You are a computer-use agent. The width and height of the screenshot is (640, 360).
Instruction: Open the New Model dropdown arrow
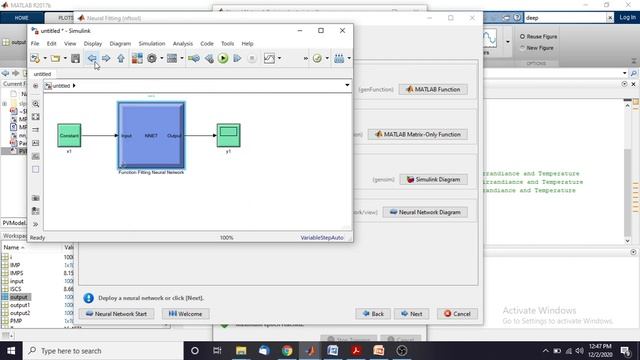pyautogui.click(x=45, y=58)
